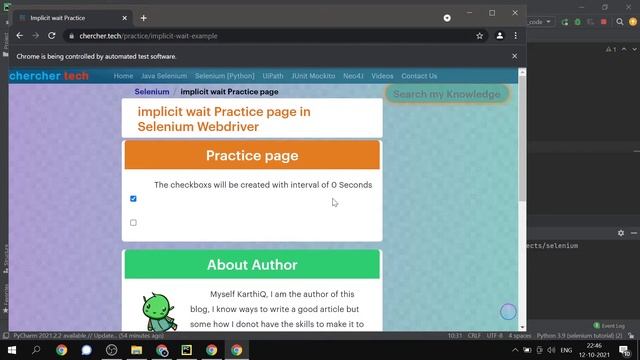Click UTF-8 encoding in status bar
640x360 pixels.
coord(495,336)
